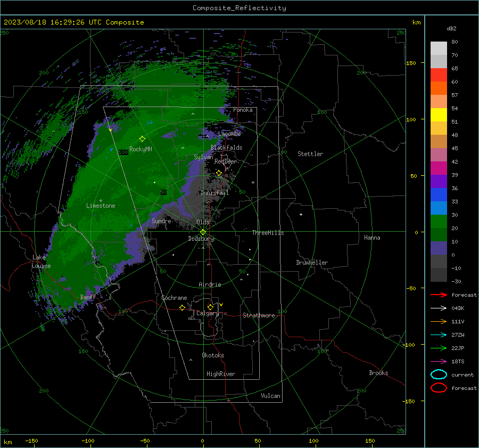Screen dimensions: 479x448
Task: Click the orange 111V arrow icon
Action: pos(439,321)
